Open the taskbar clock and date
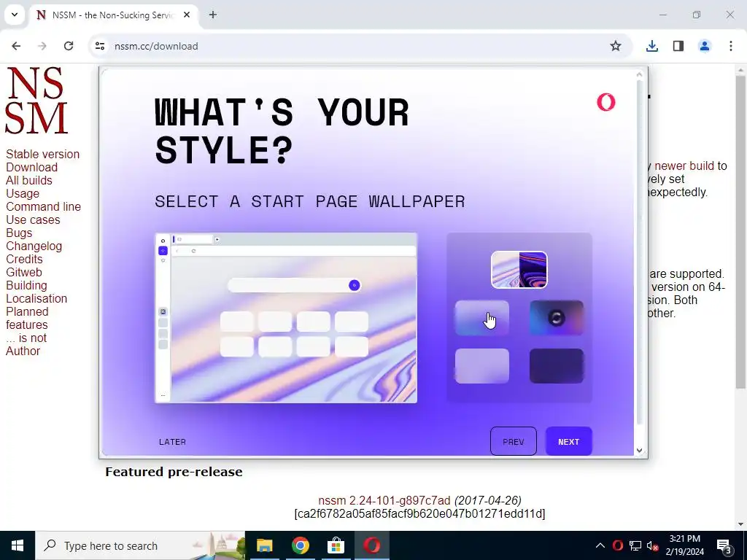Image resolution: width=747 pixels, height=560 pixels. point(684,545)
